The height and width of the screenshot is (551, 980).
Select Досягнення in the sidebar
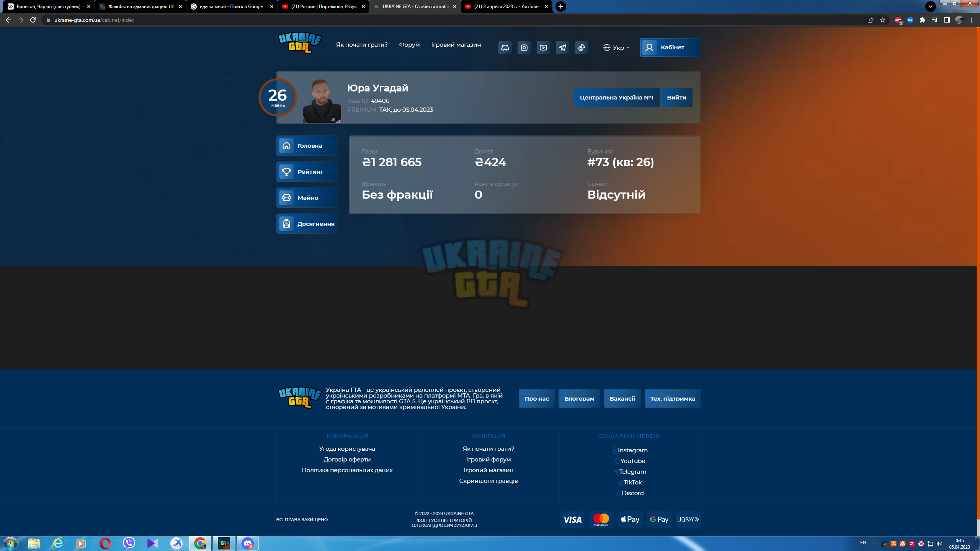pyautogui.click(x=307, y=224)
